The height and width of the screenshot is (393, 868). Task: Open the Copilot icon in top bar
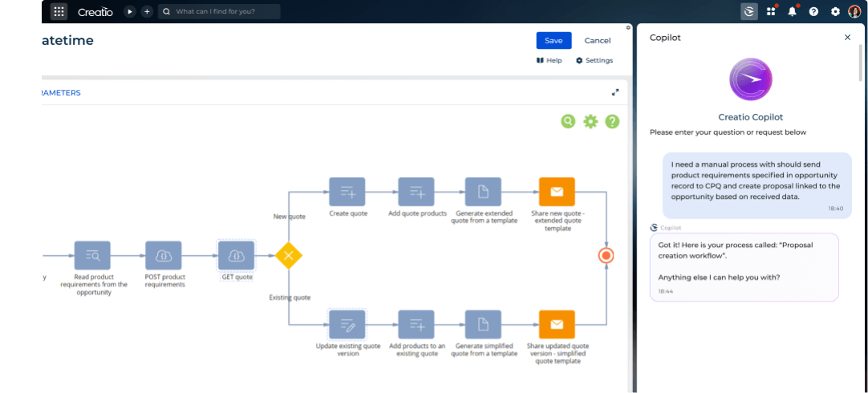tap(748, 11)
